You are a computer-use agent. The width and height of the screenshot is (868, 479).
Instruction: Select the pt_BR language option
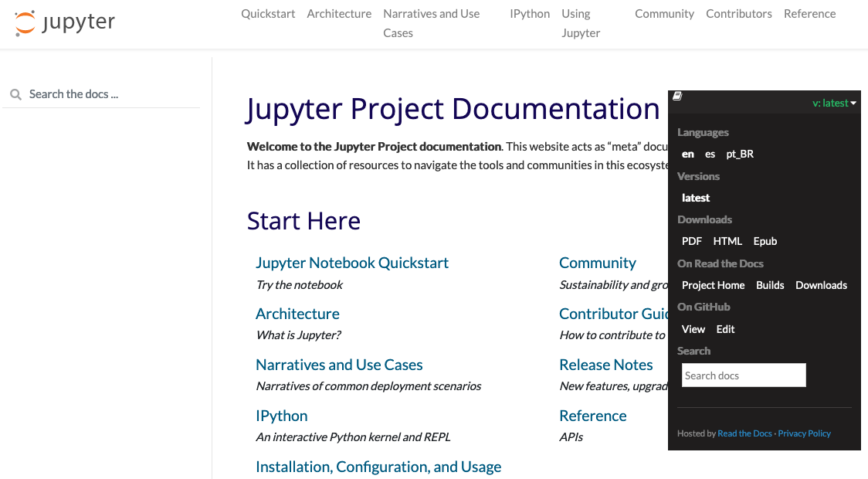click(740, 155)
